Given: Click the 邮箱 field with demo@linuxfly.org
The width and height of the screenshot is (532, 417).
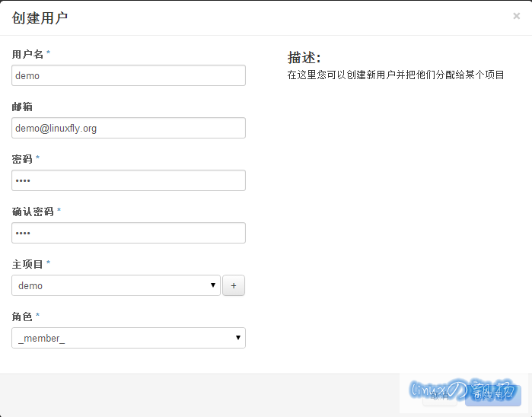Looking at the screenshot, I should (x=128, y=129).
